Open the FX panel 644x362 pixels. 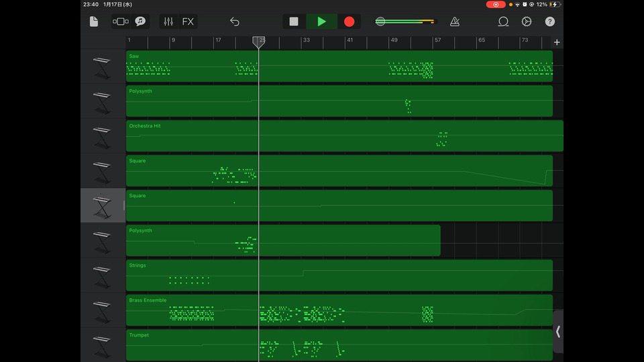tap(188, 21)
